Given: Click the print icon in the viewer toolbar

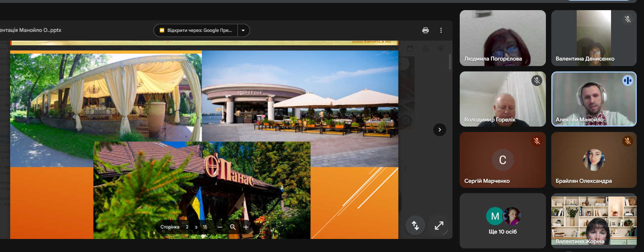Looking at the screenshot, I should (x=425, y=30).
